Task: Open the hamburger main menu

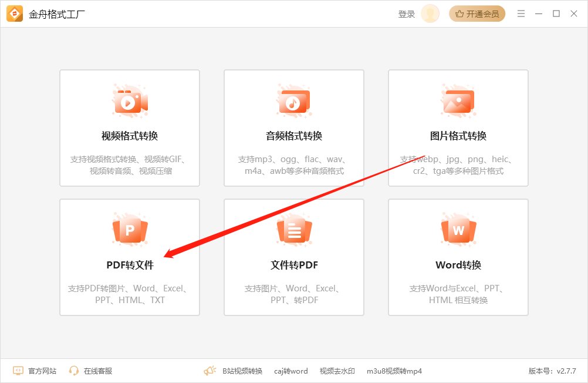Action: coord(521,14)
